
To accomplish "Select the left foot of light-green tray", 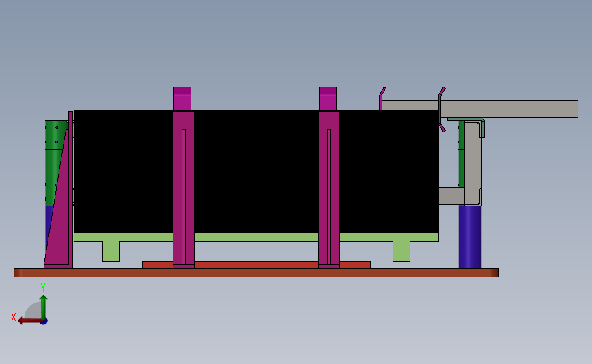I will tap(111, 251).
